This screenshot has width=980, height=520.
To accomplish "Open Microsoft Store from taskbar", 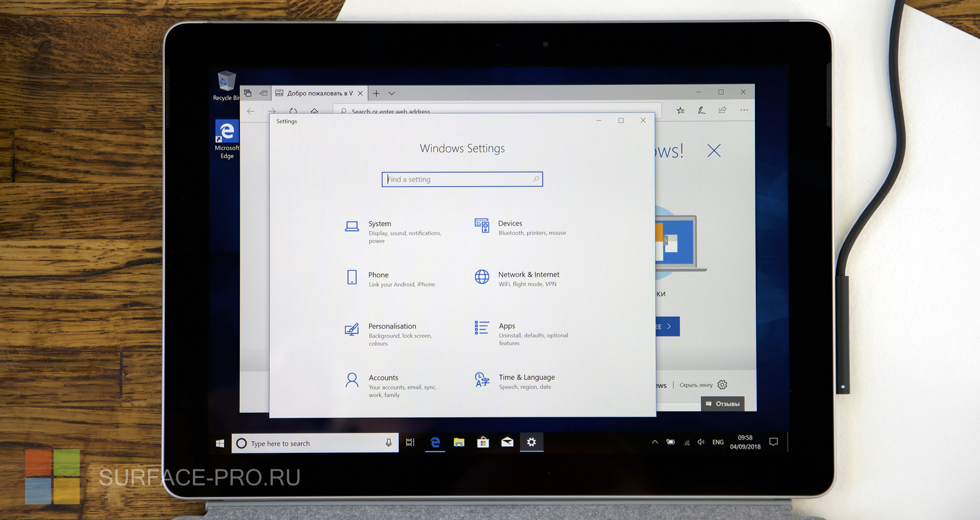I will pos(483,443).
